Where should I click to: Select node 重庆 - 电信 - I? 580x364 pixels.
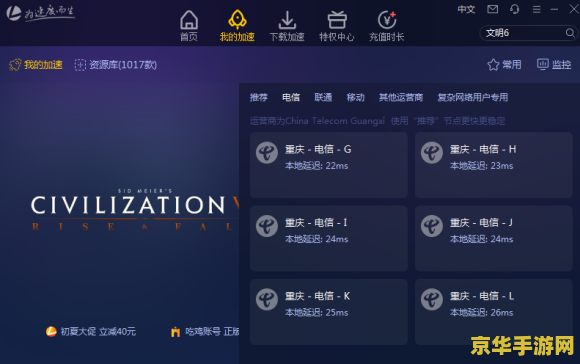pyautogui.click(x=328, y=238)
